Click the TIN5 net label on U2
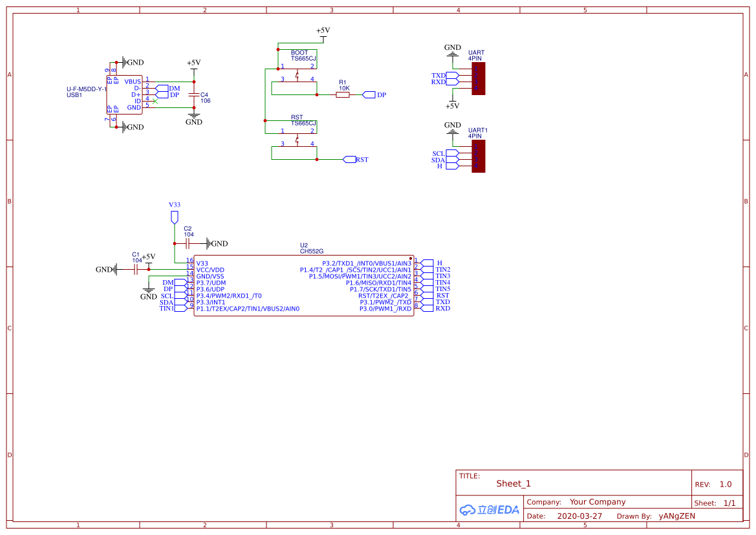This screenshot has height=535, width=756. click(x=442, y=289)
